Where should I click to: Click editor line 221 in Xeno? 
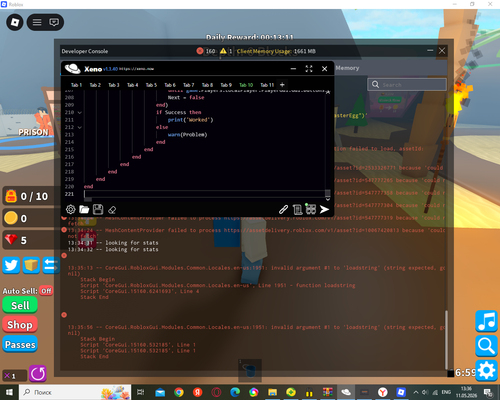204,194
